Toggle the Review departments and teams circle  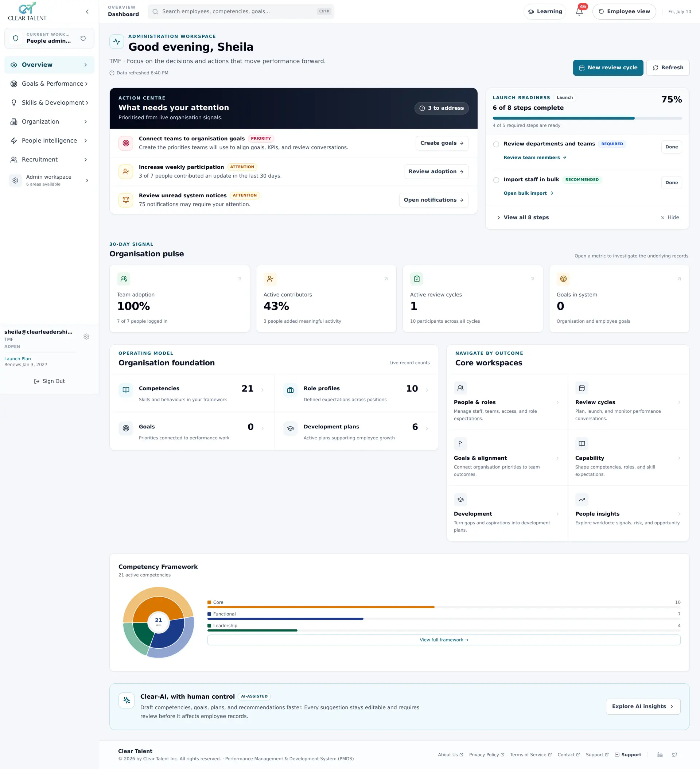click(x=496, y=144)
